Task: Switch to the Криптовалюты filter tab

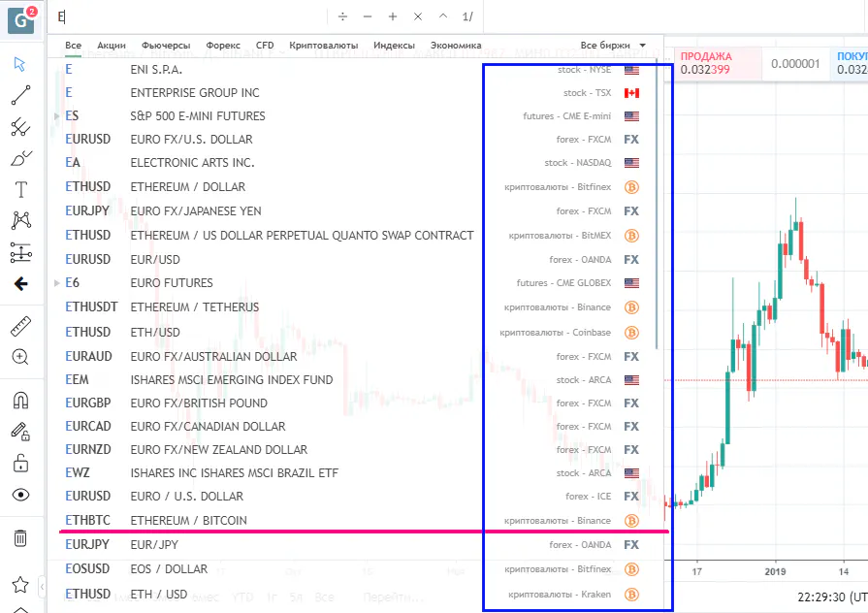Action: point(323,46)
